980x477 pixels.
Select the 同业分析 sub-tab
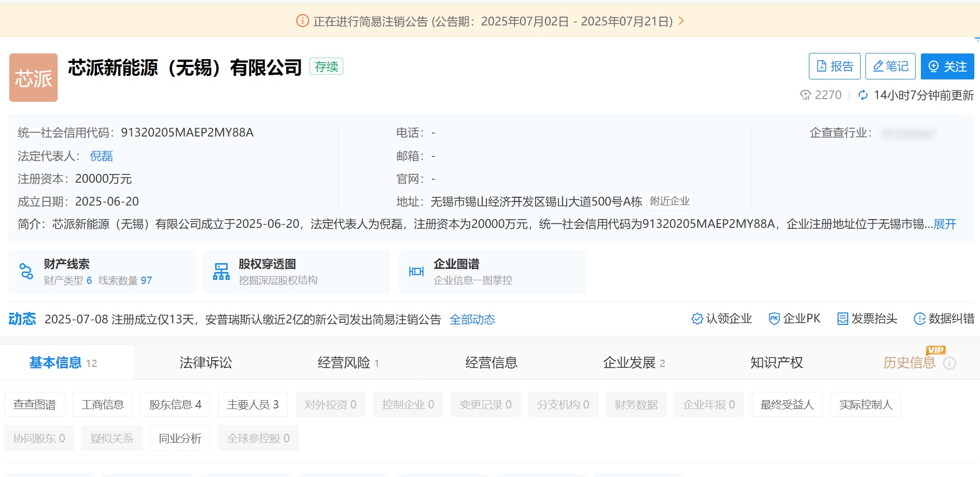(x=180, y=438)
